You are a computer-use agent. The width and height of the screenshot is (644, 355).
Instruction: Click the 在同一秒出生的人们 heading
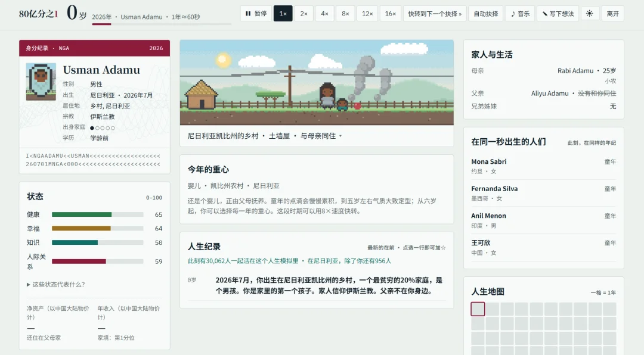[509, 142]
